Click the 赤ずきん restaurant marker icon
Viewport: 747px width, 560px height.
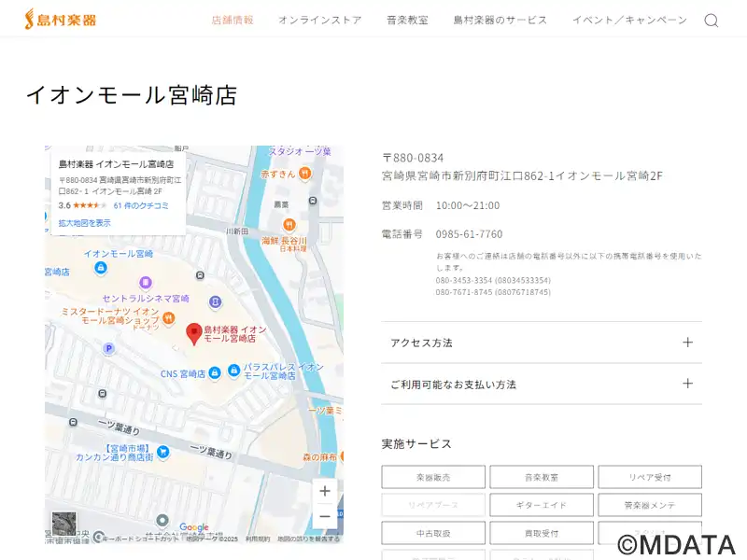coord(305,174)
